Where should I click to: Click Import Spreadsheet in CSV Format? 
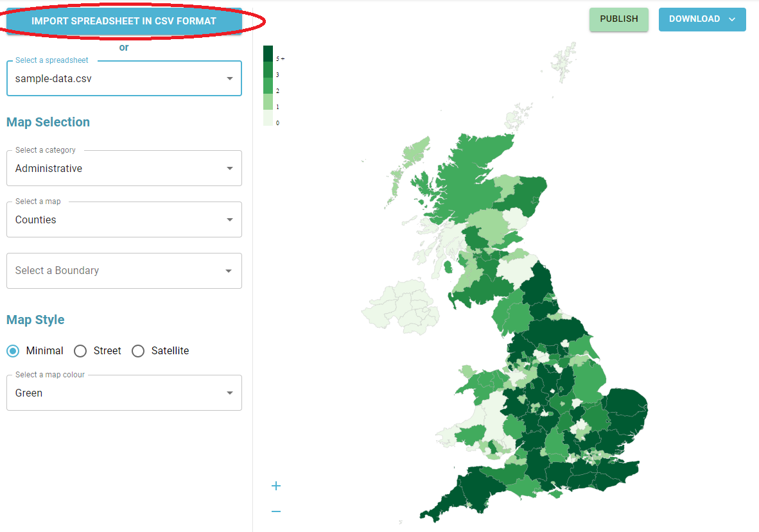(x=124, y=21)
